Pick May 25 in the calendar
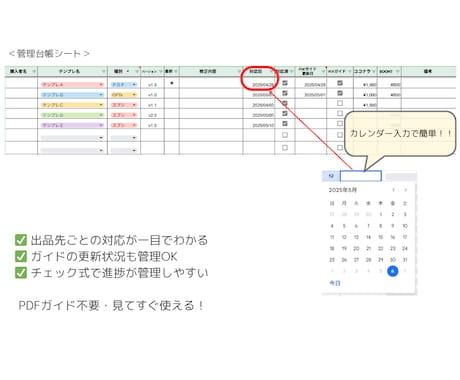 tap(332, 260)
